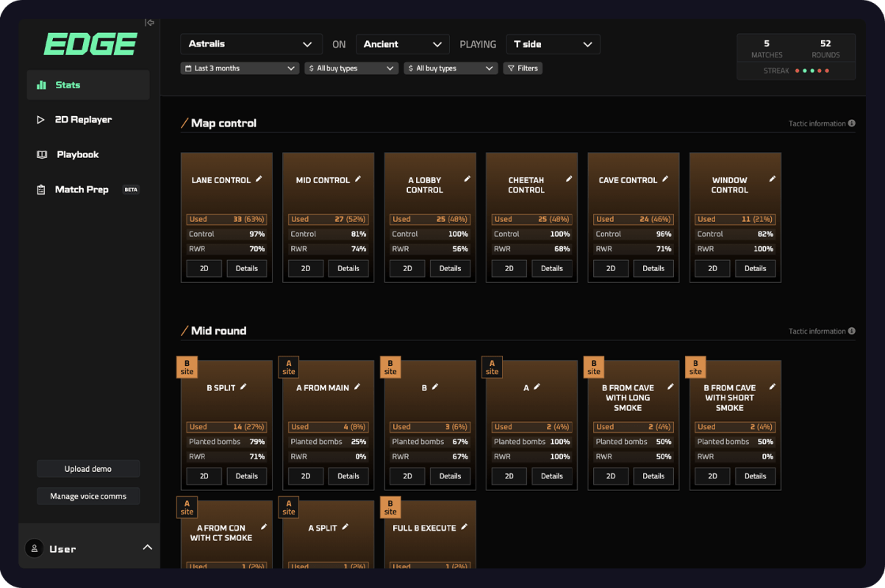Open Match Prep beta page
This screenshot has width=885, height=588.
82,190
